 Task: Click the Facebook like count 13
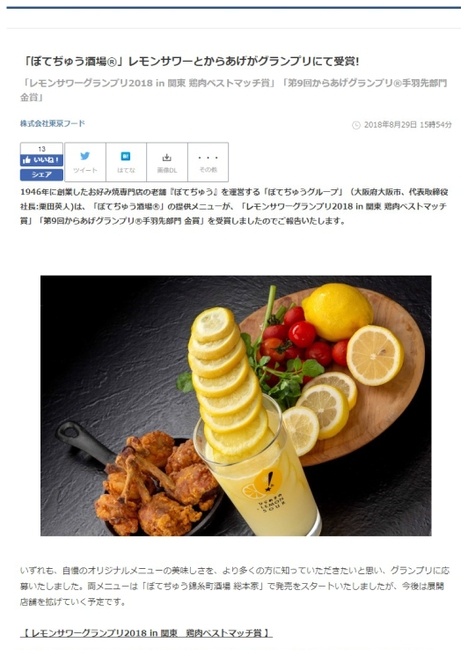coord(41,149)
